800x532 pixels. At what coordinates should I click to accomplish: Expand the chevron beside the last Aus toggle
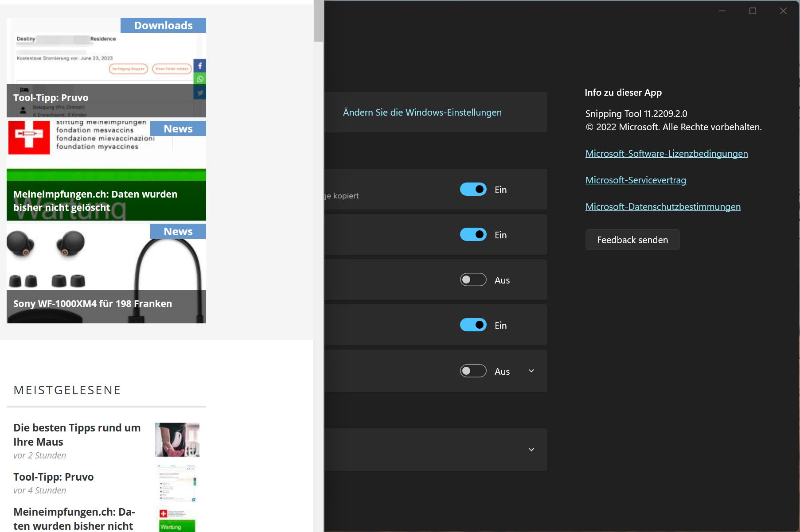(x=531, y=371)
